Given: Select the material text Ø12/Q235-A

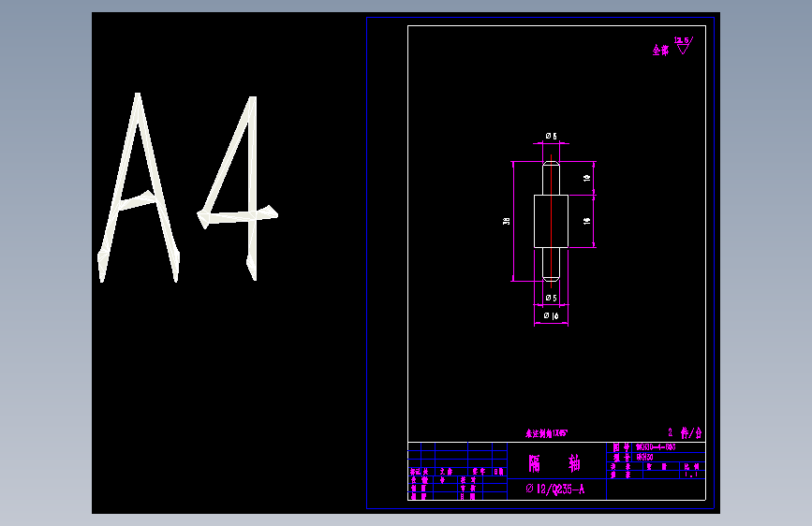Looking at the screenshot, I should [555, 489].
